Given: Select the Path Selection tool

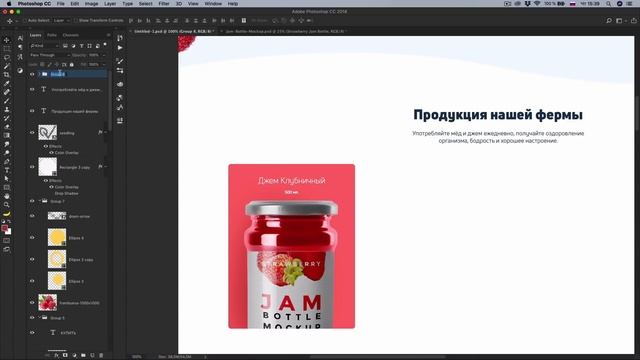Looking at the screenshot, I should pyautogui.click(x=7, y=178).
